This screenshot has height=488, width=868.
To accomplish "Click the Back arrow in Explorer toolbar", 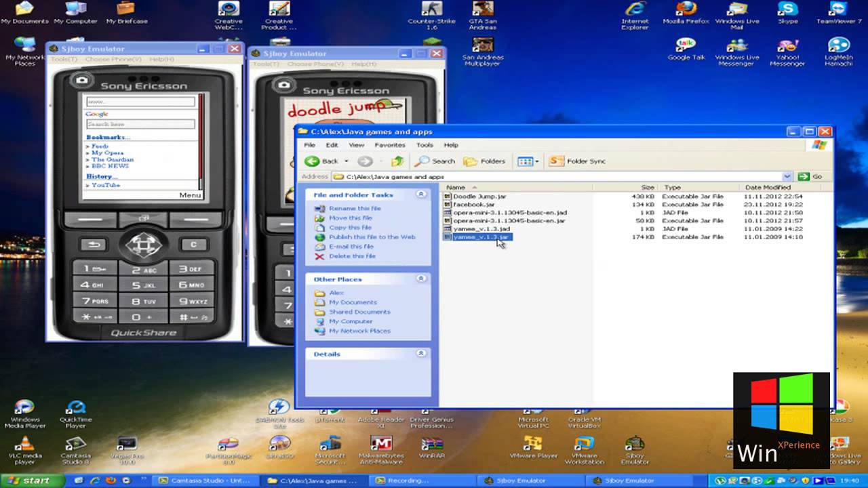I will tap(321, 161).
